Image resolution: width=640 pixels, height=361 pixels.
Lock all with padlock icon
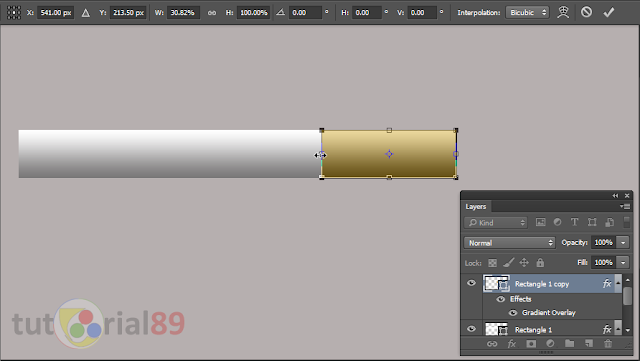pyautogui.click(x=540, y=263)
